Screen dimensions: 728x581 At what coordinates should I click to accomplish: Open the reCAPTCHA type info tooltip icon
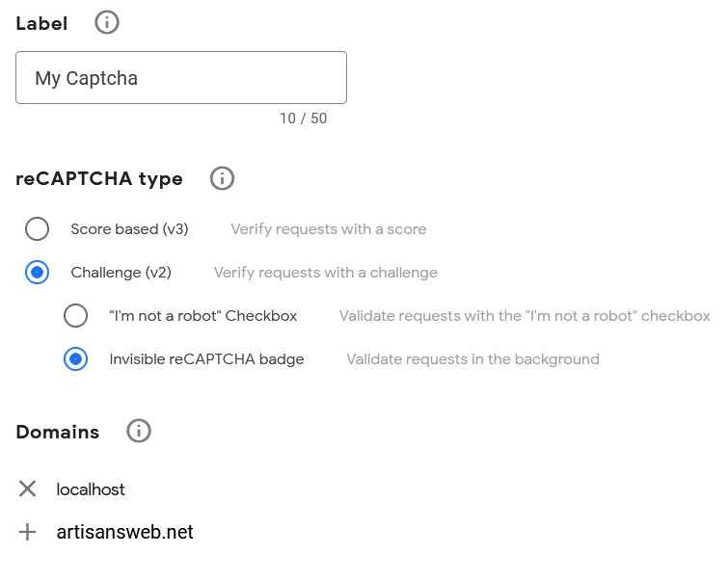coord(222,178)
